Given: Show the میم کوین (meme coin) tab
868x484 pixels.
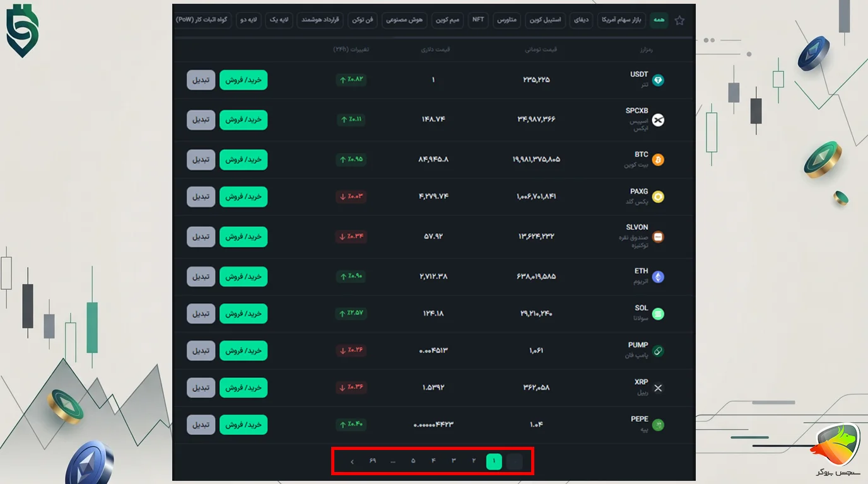Looking at the screenshot, I should coord(447,20).
